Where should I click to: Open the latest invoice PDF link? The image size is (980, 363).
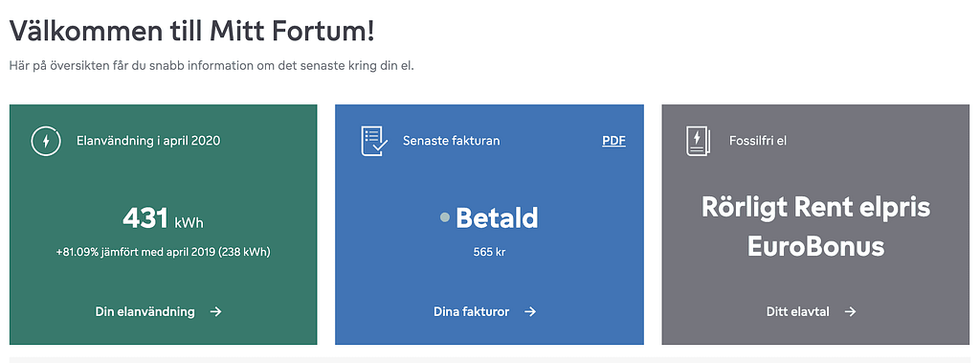(613, 141)
